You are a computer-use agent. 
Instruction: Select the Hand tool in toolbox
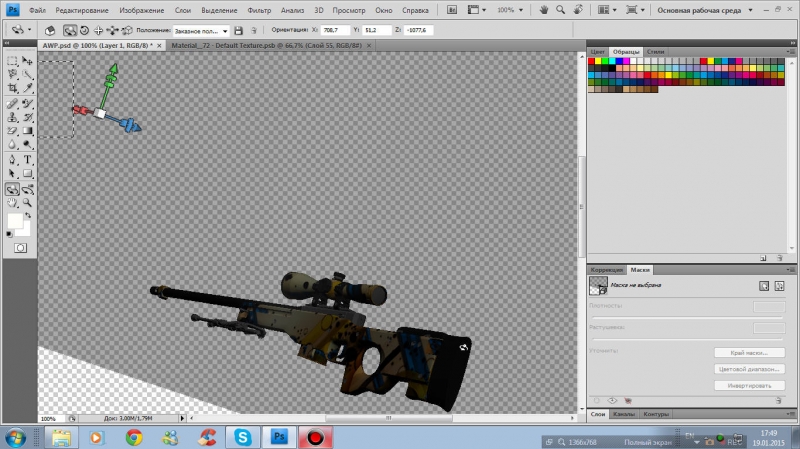point(12,203)
